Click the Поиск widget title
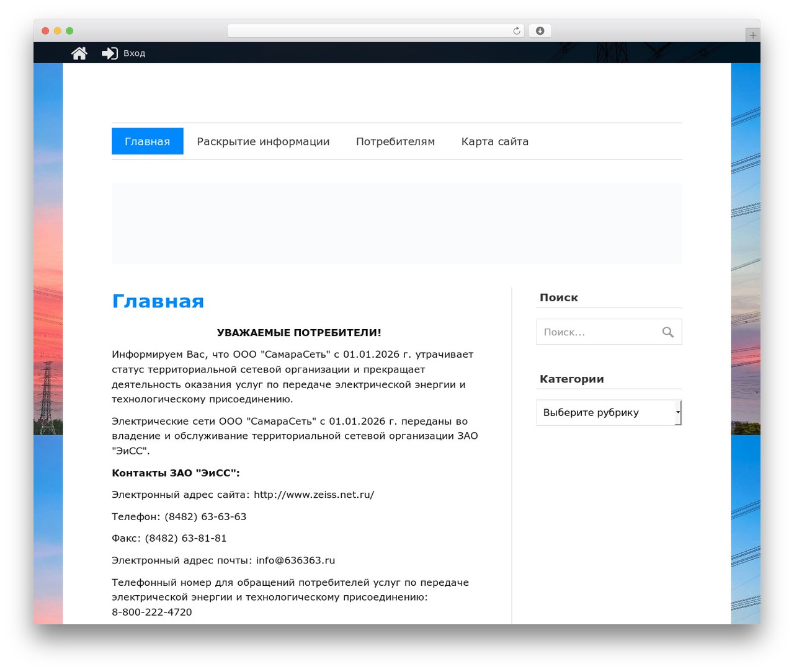This screenshot has height=672, width=794. [x=559, y=298]
